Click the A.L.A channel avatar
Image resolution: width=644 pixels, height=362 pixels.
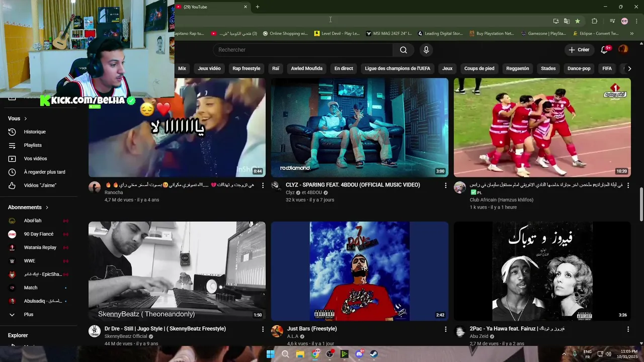(277, 331)
